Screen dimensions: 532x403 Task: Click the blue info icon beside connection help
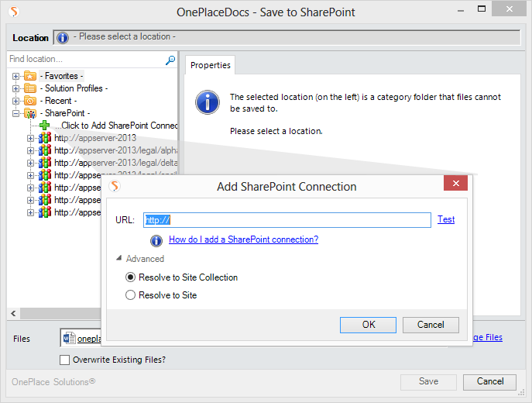156,240
